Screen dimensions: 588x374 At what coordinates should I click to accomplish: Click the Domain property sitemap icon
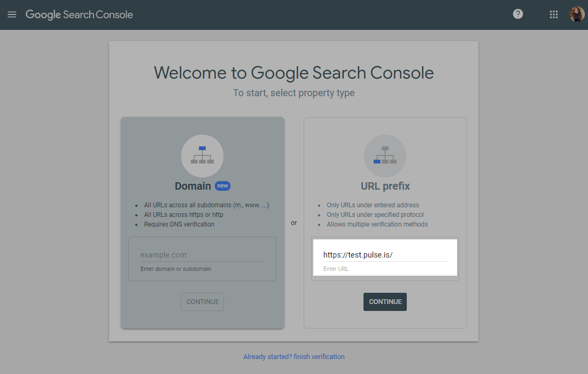click(x=203, y=155)
